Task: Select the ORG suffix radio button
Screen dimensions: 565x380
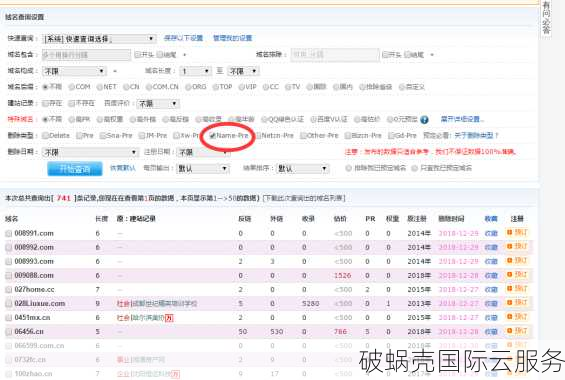Action: coord(188,87)
